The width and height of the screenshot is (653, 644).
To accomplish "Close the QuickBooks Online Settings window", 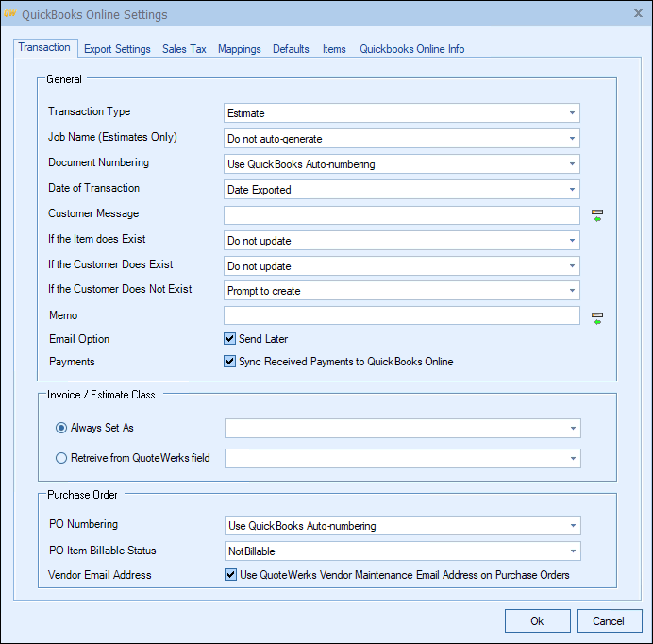I will [638, 14].
